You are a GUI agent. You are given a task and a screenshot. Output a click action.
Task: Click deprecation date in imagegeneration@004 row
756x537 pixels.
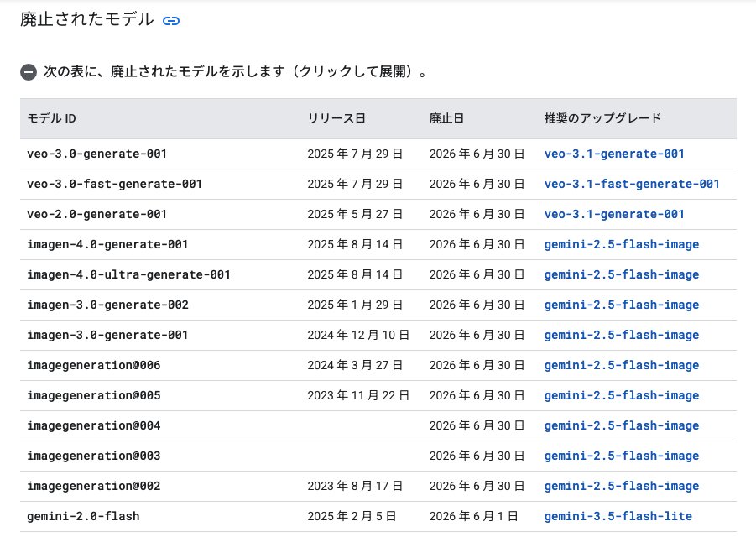[x=477, y=425]
